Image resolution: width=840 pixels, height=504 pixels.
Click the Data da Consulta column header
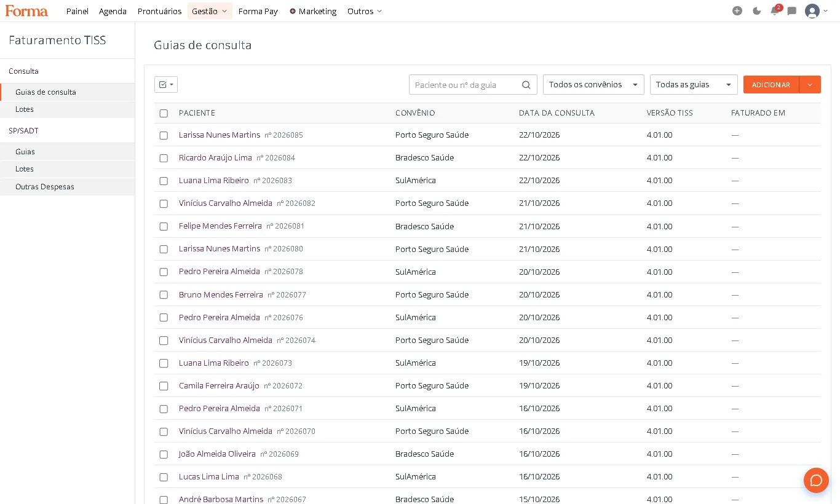pos(557,113)
